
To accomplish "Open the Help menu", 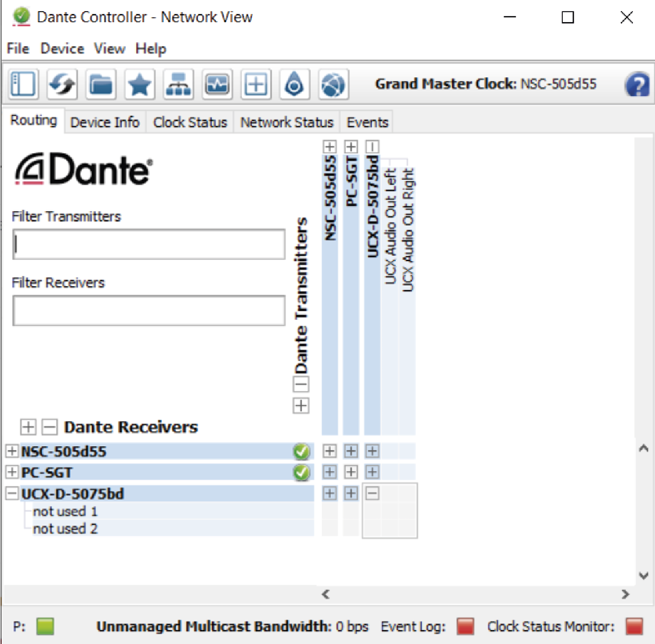I will click(x=151, y=49).
